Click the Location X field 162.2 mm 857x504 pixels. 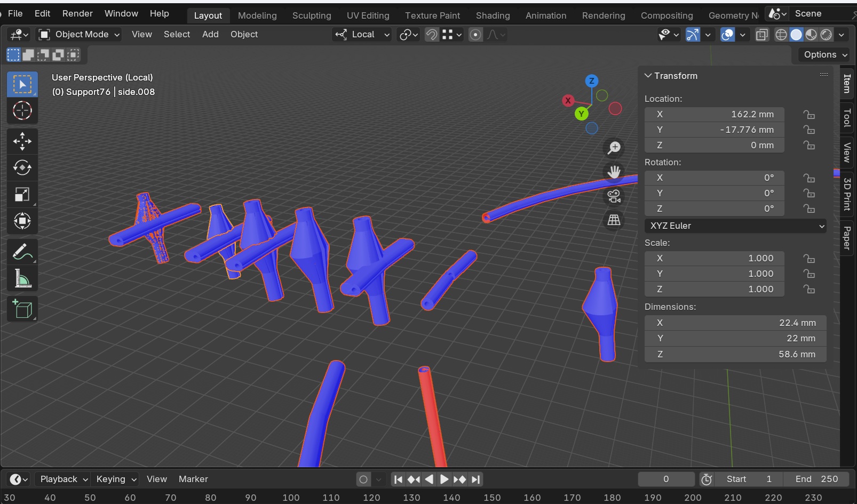tap(715, 114)
